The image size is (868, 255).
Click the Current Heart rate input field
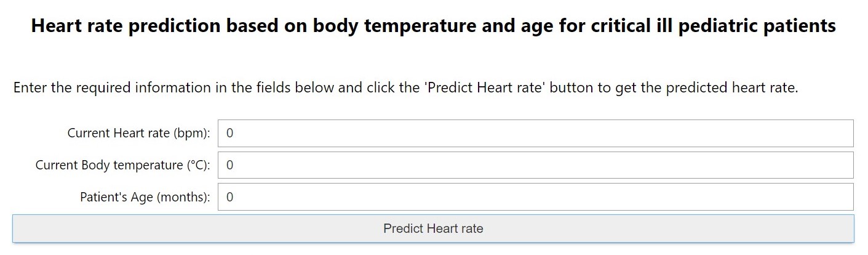click(535, 133)
